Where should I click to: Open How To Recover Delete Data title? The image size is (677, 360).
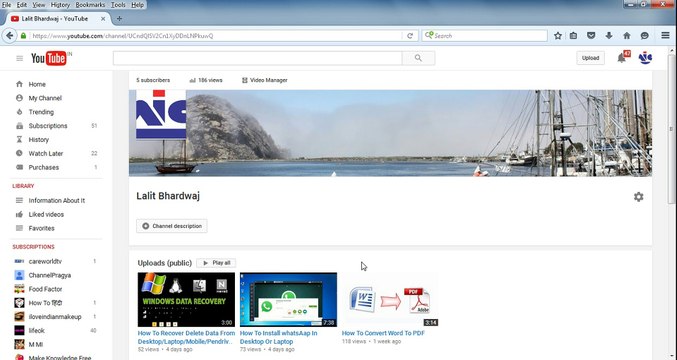coord(187,337)
